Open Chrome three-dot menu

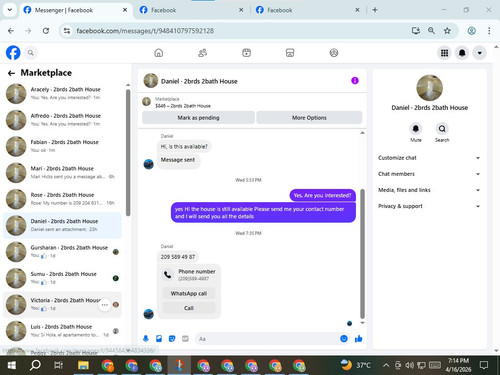pos(489,31)
